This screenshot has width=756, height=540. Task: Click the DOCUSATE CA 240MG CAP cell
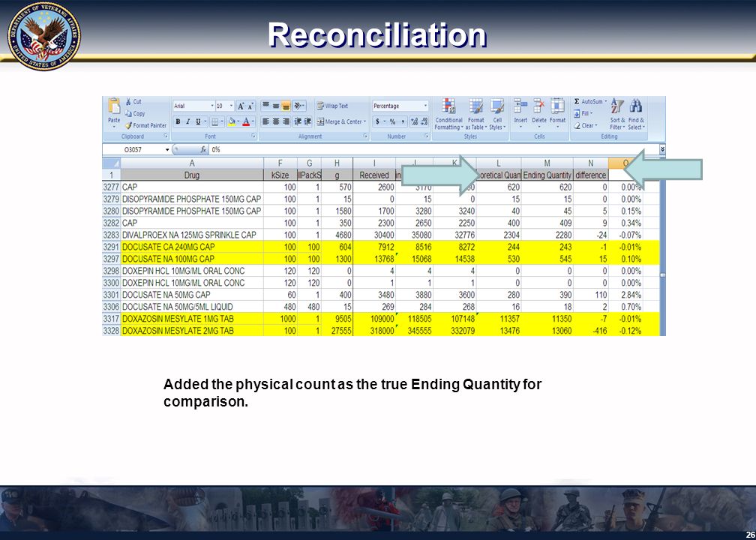[x=192, y=247]
